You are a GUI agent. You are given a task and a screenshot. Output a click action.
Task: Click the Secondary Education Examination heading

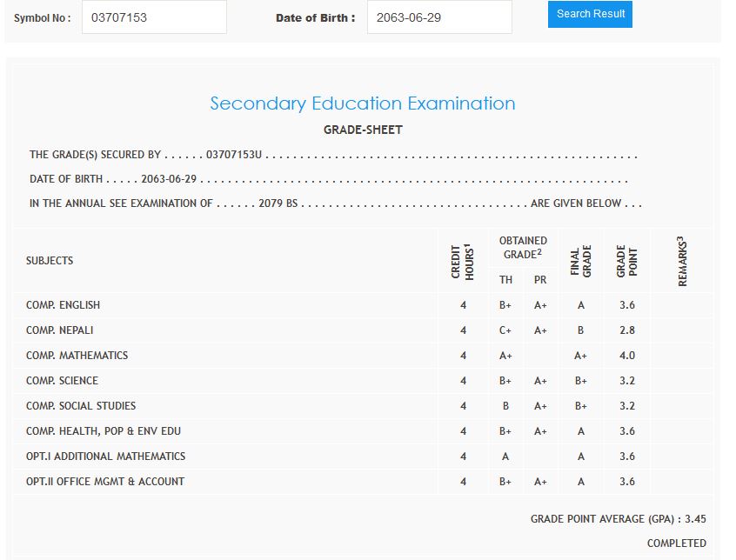[363, 103]
